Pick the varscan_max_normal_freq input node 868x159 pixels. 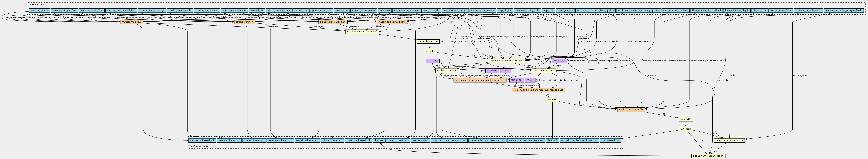pos(121,10)
